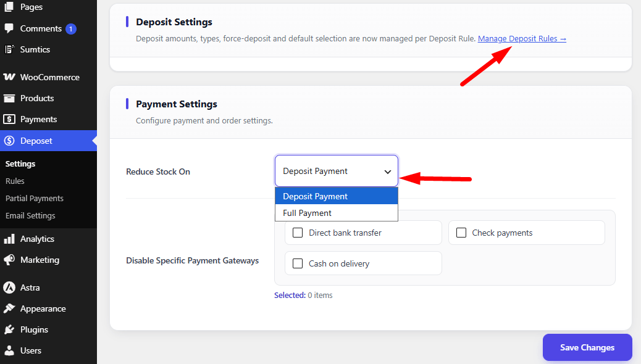Click the WooCommerce sidebar icon
Screen dimensions: 641x364
tap(9, 77)
